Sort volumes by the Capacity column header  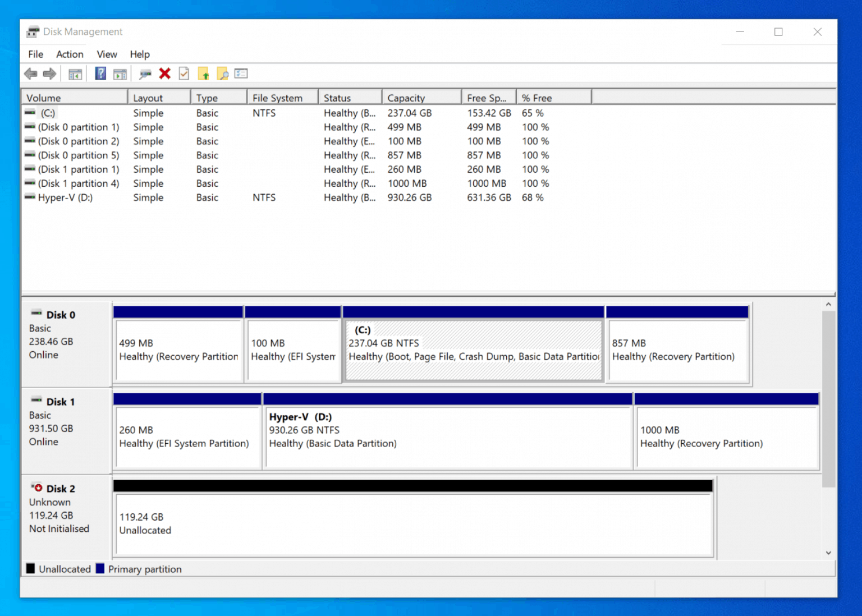tap(406, 96)
